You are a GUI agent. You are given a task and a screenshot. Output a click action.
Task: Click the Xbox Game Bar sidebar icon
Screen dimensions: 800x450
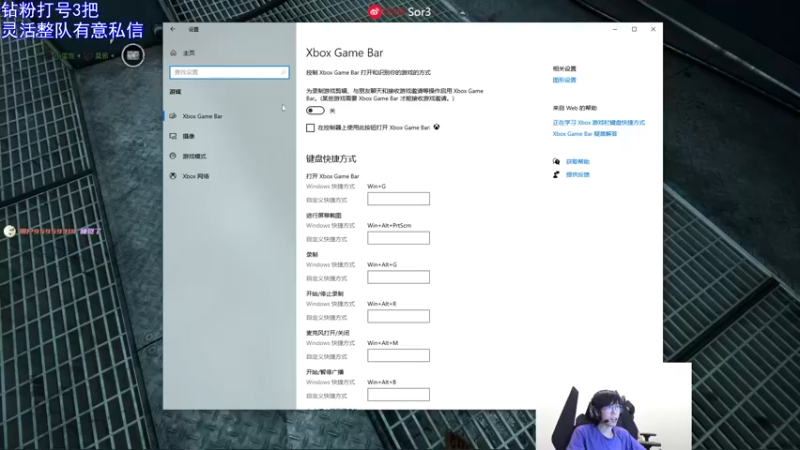pyautogui.click(x=173, y=116)
